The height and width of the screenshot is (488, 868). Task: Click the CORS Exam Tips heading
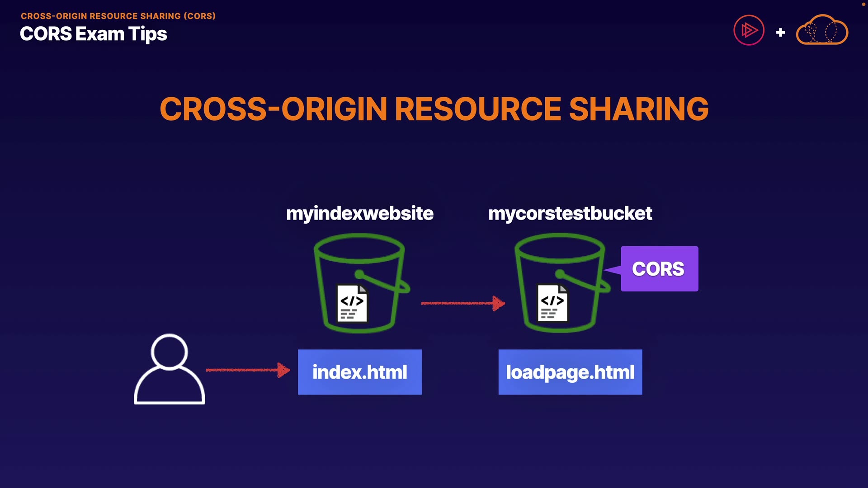(x=94, y=34)
